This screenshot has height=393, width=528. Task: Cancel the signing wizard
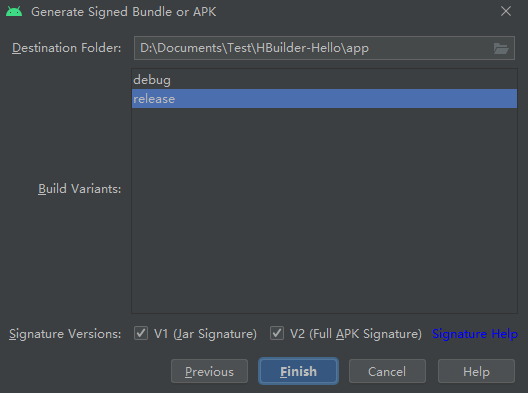coord(387,371)
